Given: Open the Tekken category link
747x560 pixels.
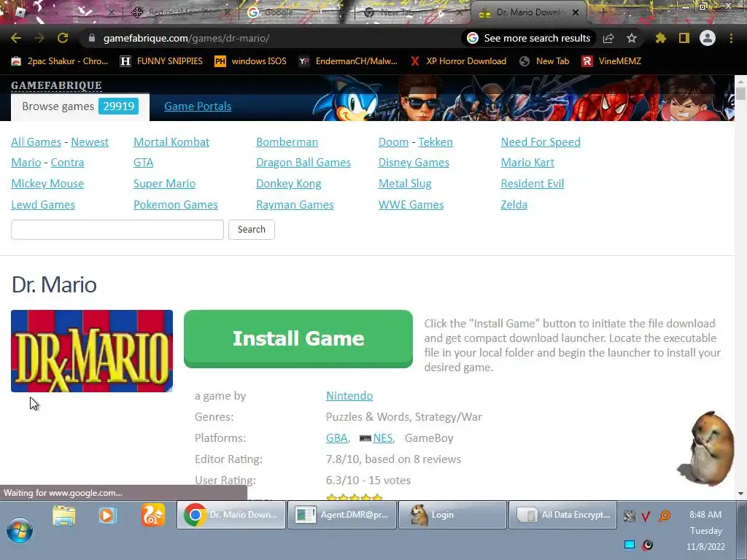Looking at the screenshot, I should (x=436, y=142).
